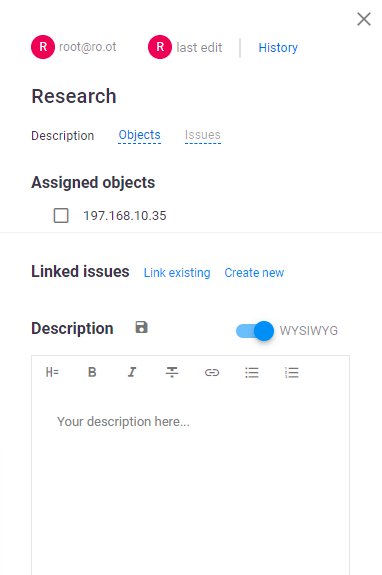Image resolution: width=382 pixels, height=575 pixels.
Task: Save description with floppy disk icon
Action: point(142,327)
